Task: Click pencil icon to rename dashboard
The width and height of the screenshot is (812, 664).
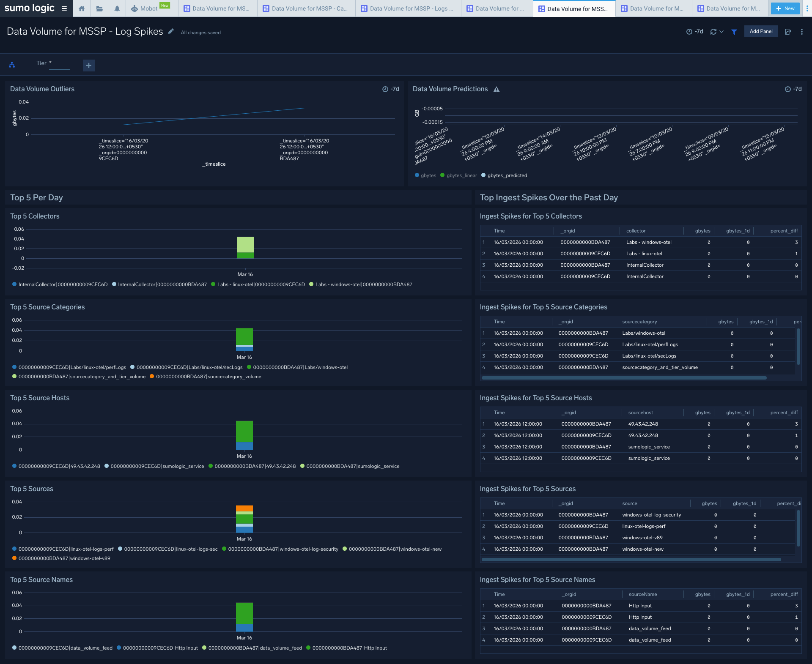Action: pos(171,32)
